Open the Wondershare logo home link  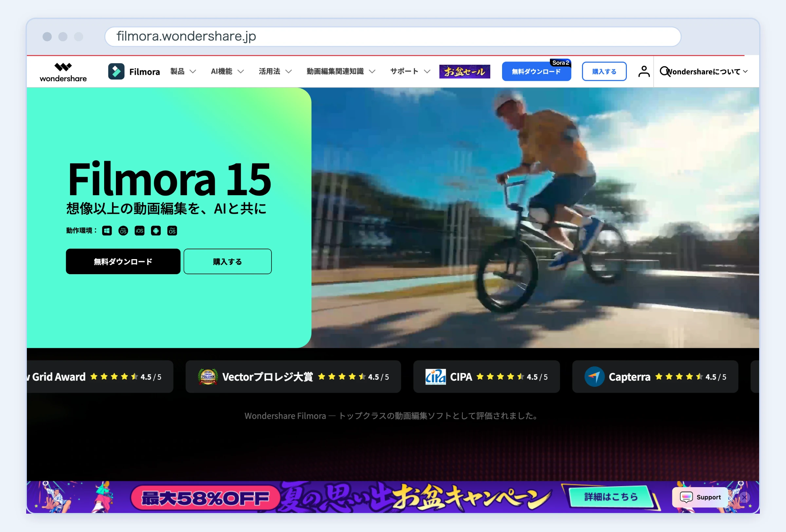pos(63,72)
